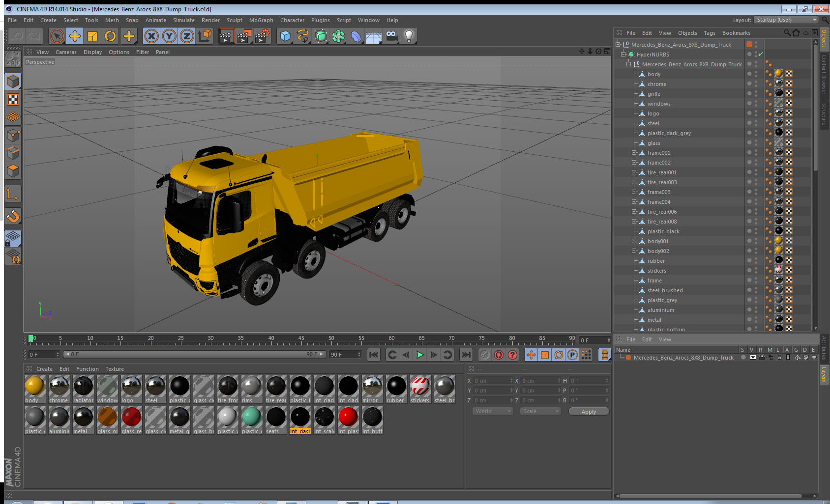Open Object Manager Tags menu
Screen dimensions: 830x504
tap(710, 33)
